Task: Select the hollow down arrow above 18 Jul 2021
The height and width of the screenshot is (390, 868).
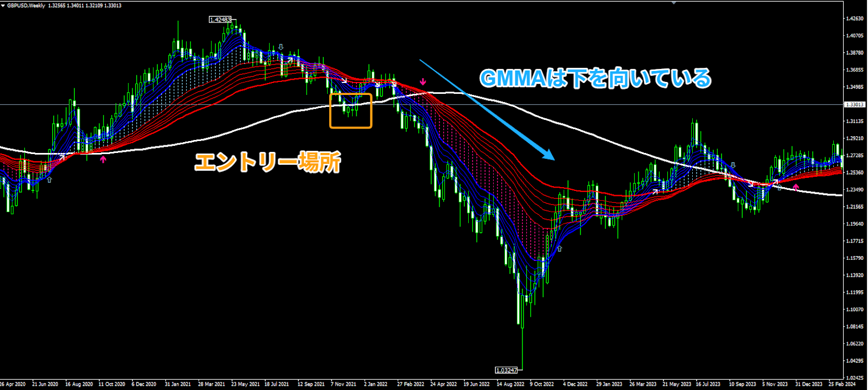Action: coord(281,48)
